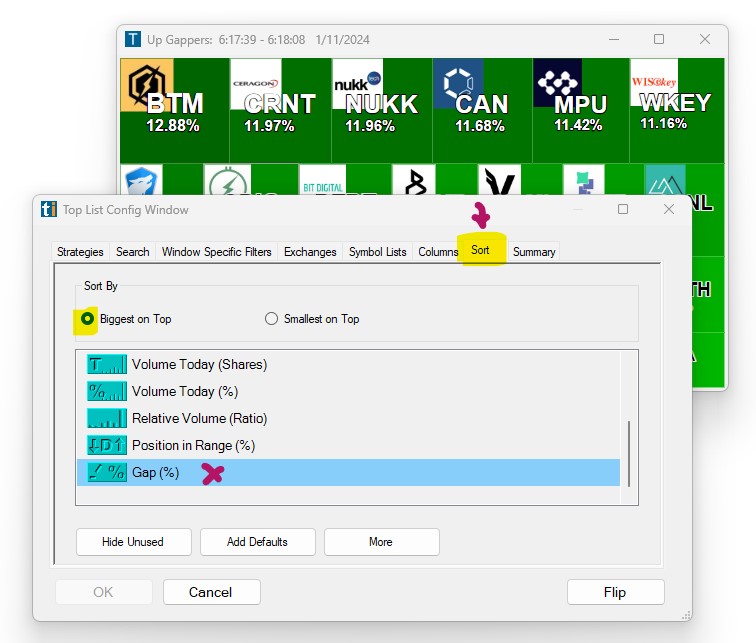Open the NUKK stock tile
Screen dimensions: 756x643
[381, 110]
